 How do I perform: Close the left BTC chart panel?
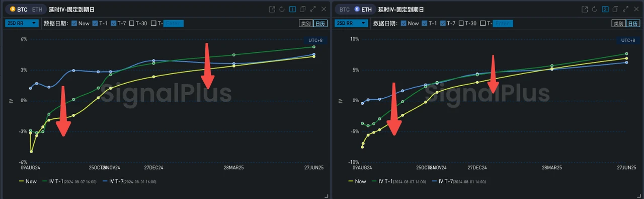[323, 9]
